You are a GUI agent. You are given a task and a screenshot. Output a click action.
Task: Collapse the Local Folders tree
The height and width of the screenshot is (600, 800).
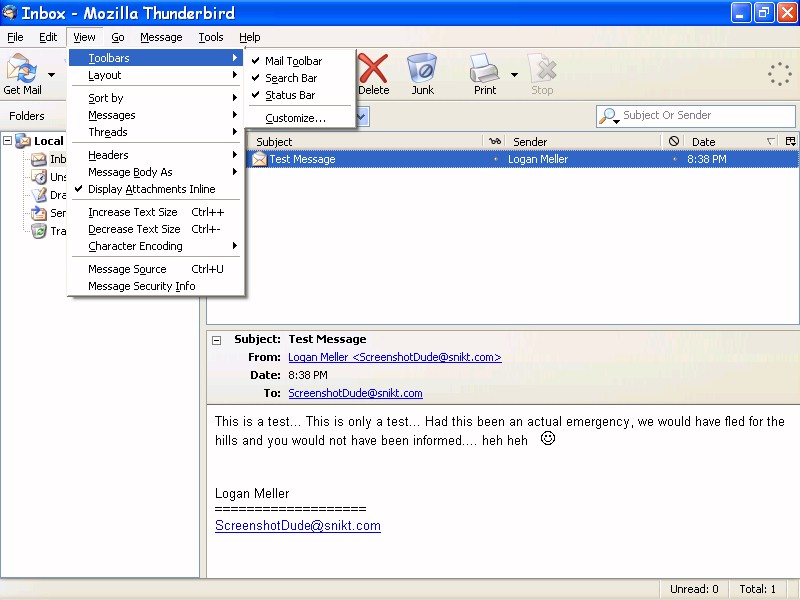point(7,140)
